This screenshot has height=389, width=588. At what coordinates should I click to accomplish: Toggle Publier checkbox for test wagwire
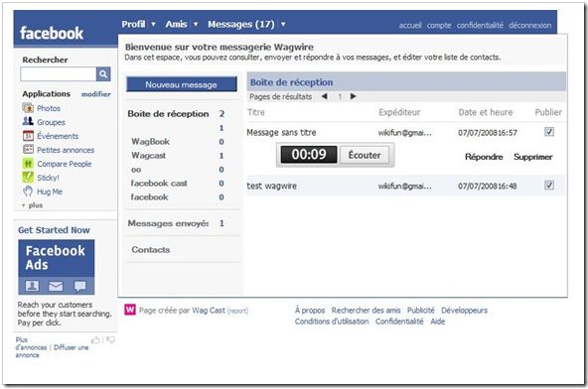549,186
